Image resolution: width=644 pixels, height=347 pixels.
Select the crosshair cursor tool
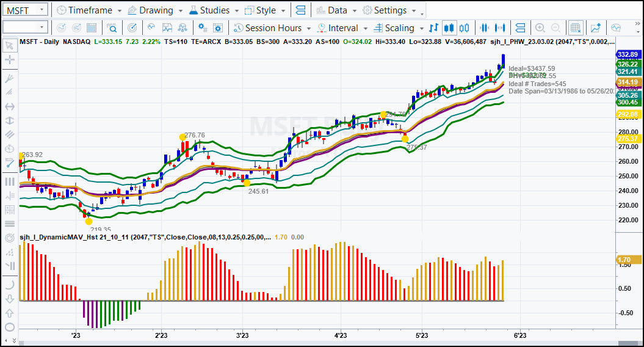pos(9,60)
